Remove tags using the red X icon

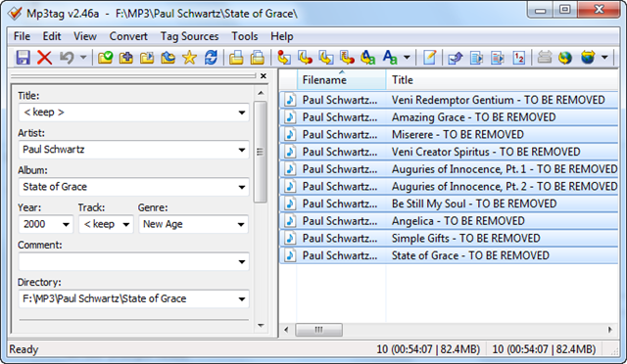click(x=44, y=58)
